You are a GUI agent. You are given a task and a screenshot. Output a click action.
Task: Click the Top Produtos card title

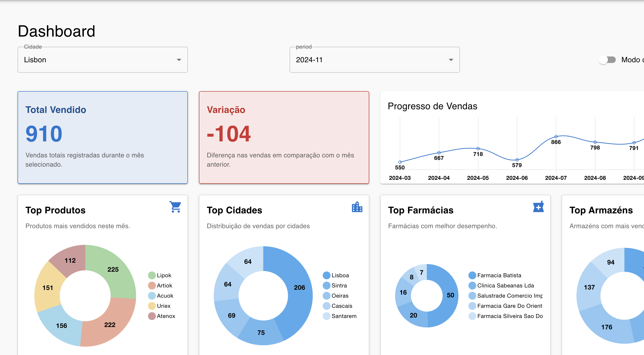tap(56, 210)
